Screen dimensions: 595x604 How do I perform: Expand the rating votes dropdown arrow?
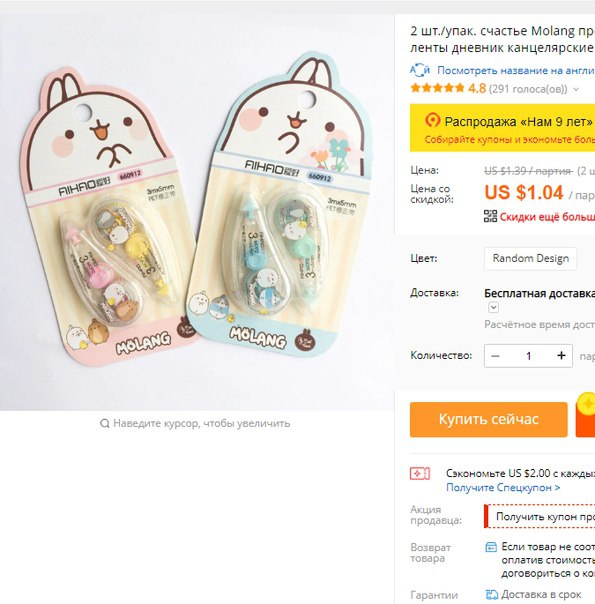tap(576, 89)
